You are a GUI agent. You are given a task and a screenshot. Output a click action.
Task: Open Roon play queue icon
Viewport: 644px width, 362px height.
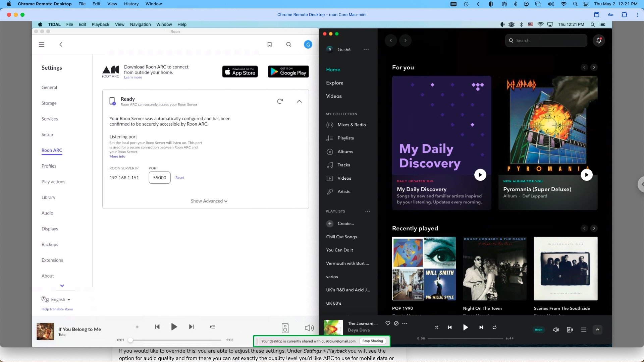pos(212,327)
